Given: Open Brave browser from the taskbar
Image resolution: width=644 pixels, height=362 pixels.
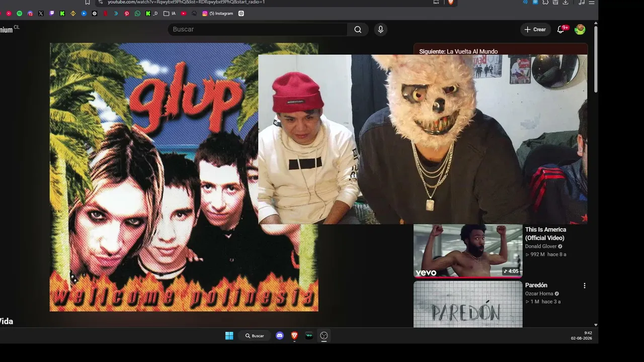Looking at the screenshot, I should [x=294, y=336].
